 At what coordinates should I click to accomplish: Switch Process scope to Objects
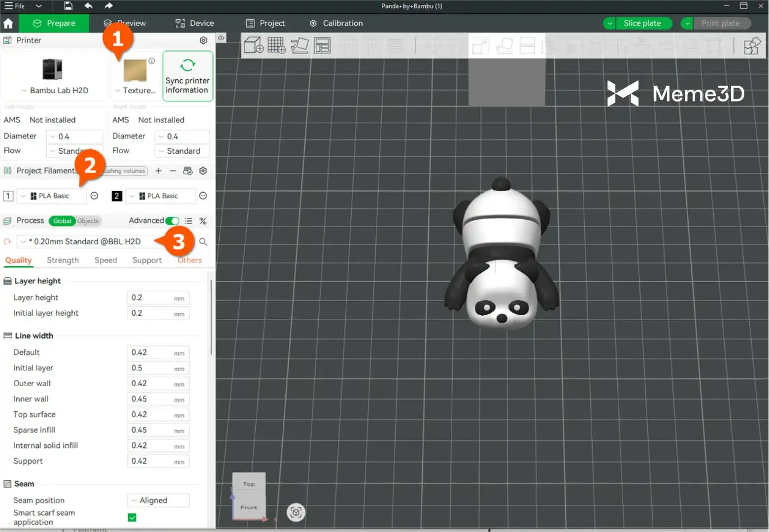click(88, 221)
